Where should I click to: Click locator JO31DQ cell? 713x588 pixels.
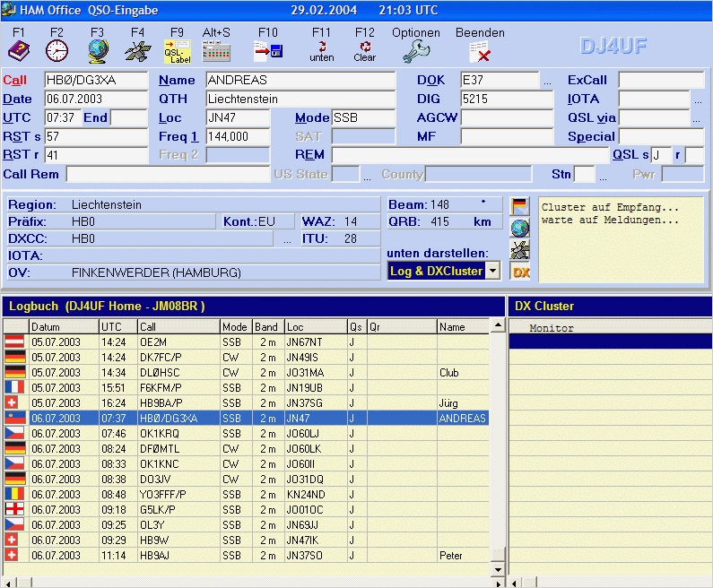point(316,479)
